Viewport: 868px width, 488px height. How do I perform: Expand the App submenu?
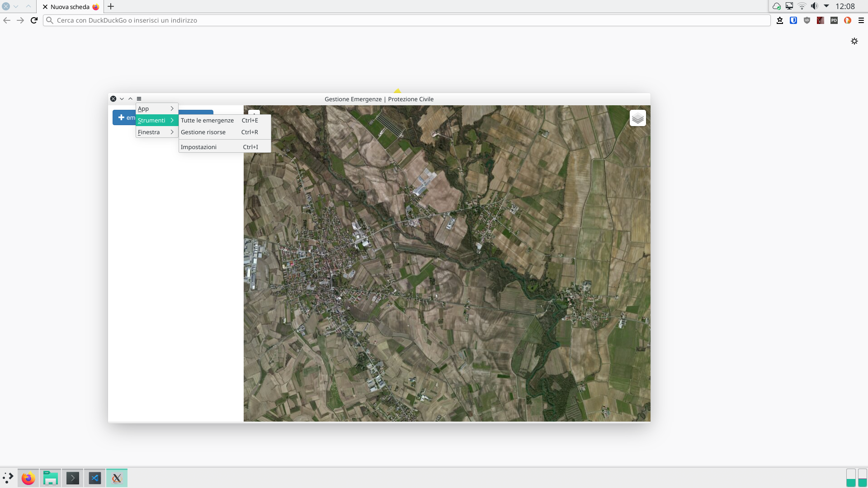[157, 109]
